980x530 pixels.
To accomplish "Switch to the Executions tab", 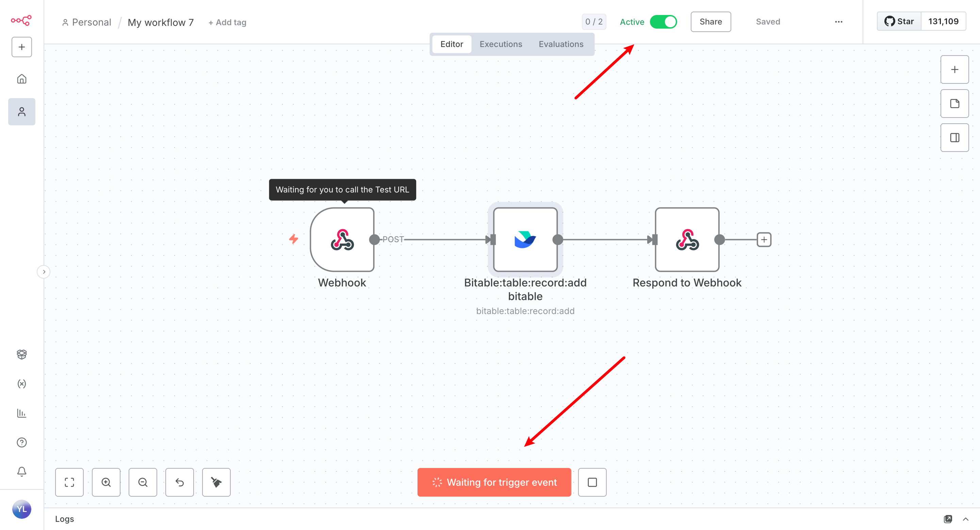I will coord(501,44).
